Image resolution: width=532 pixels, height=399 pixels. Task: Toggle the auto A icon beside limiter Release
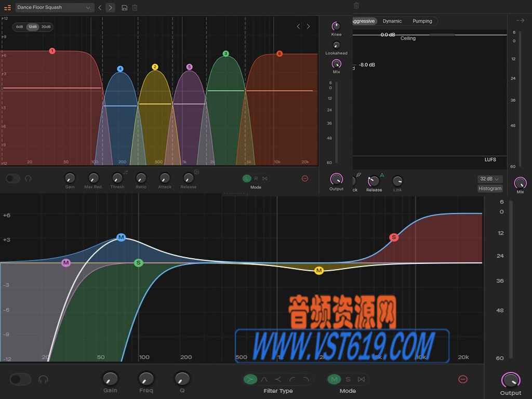(382, 175)
